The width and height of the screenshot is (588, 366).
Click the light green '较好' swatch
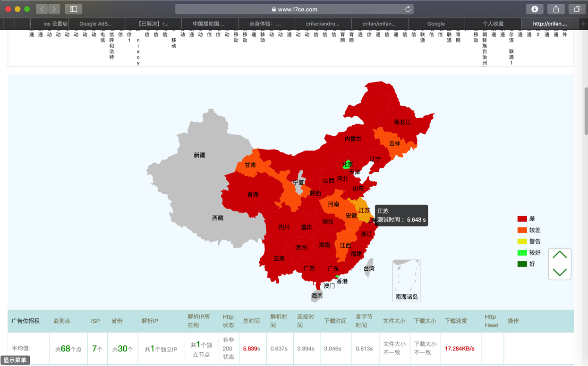pyautogui.click(x=522, y=253)
